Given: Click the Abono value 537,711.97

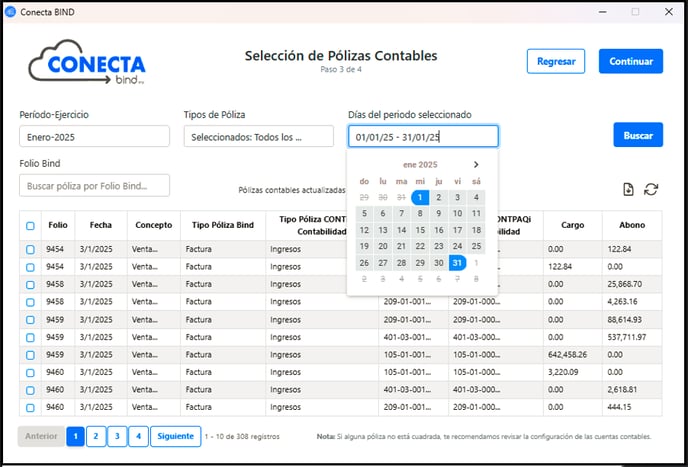Looking at the screenshot, I should [x=627, y=337].
